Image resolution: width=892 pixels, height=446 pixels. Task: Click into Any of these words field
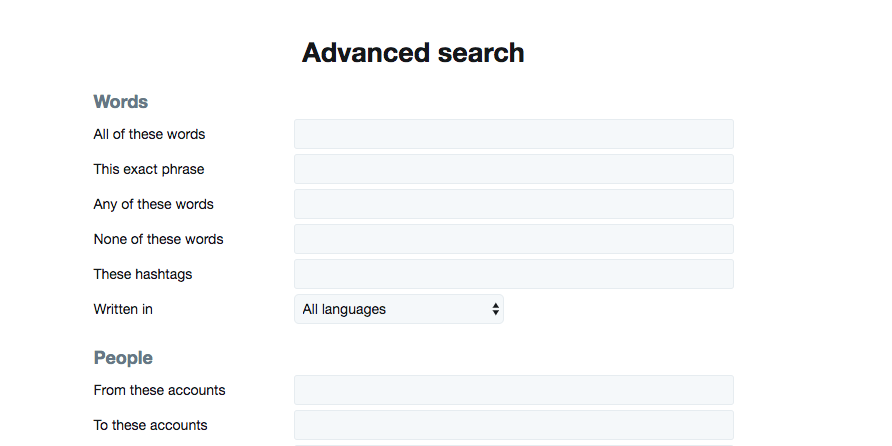click(x=514, y=204)
